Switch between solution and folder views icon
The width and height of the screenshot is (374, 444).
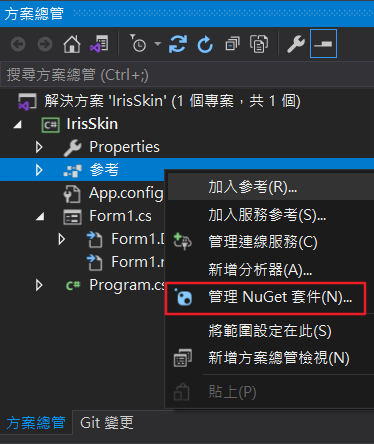[99, 44]
